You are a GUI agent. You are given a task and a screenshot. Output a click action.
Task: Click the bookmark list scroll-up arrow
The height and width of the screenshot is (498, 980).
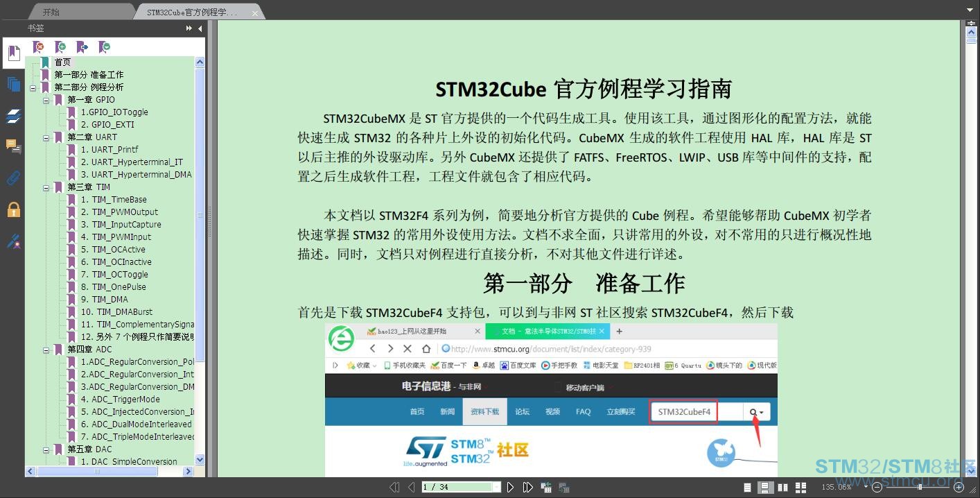point(200,62)
